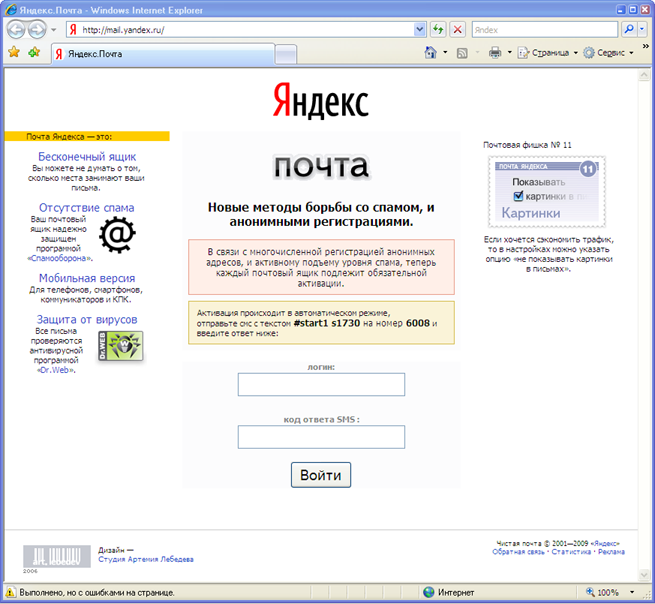Click the browser Back arrow button
This screenshot has width=655, height=604.
pos(16,30)
